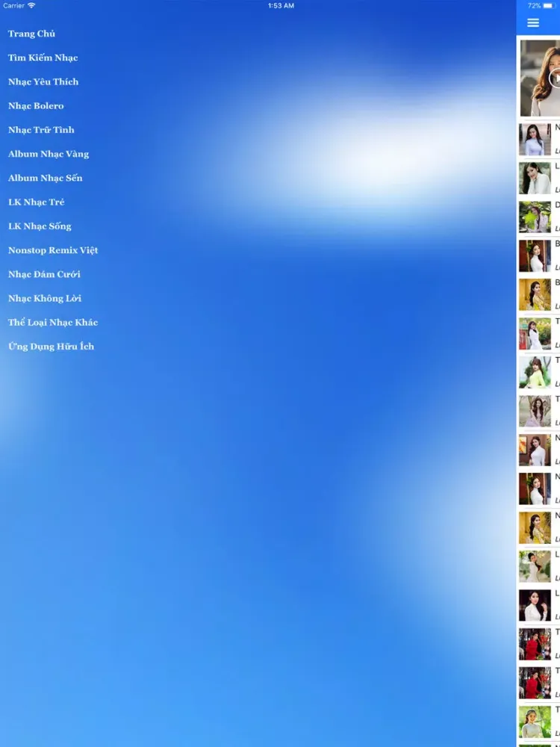Viewport: 560px width, 747px height.
Task: Open Trang Chủ home menu item
Action: 31,34
